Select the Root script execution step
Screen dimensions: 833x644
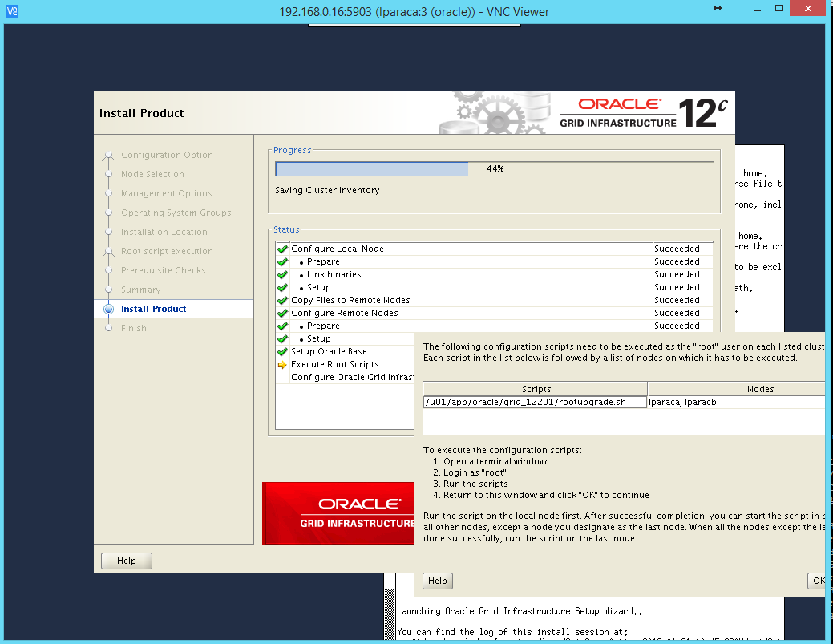pos(167,251)
